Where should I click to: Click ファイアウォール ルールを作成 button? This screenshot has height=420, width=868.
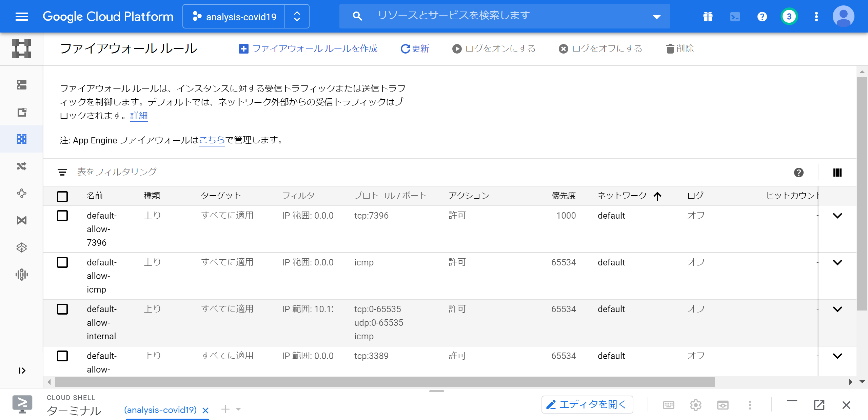[x=308, y=49]
